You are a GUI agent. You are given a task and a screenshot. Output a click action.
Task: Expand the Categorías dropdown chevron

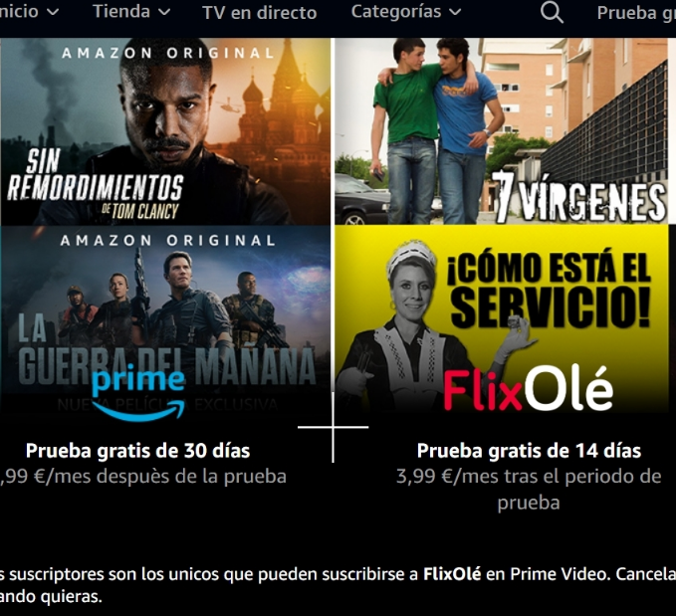455,12
